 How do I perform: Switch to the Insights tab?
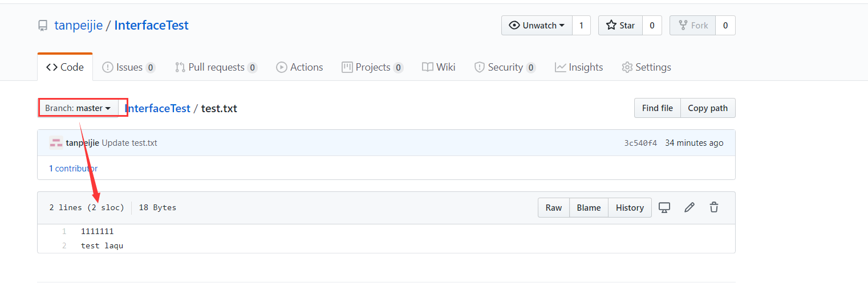[x=579, y=67]
